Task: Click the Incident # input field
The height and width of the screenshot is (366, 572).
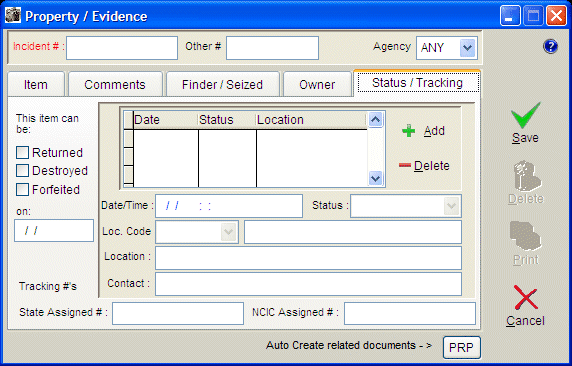Action: pyautogui.click(x=122, y=48)
